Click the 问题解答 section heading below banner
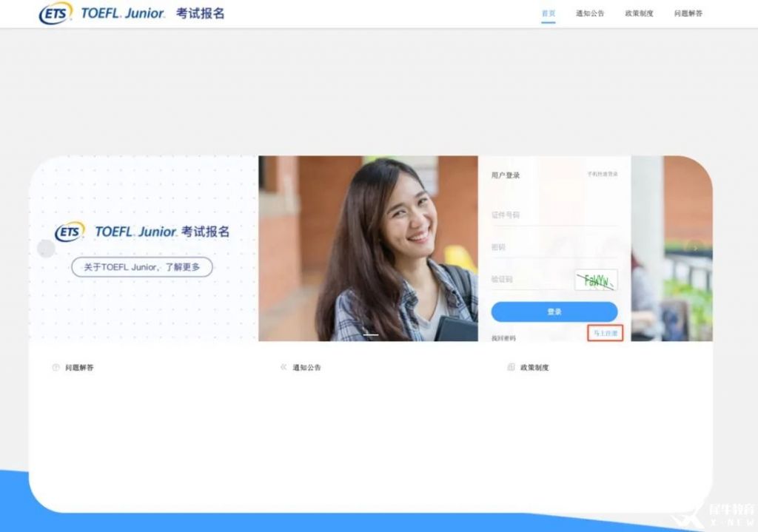This screenshot has width=758, height=532. tap(79, 368)
